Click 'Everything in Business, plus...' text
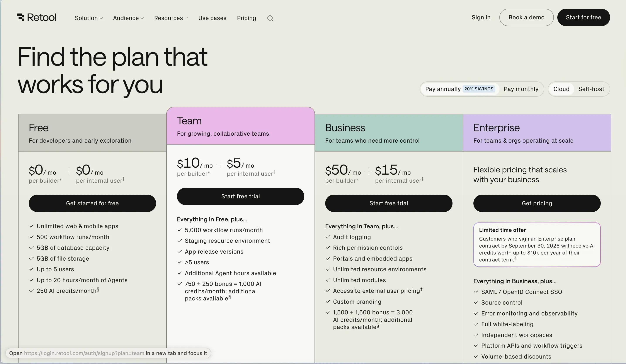Screen dimensions: 626x364 click(x=515, y=281)
